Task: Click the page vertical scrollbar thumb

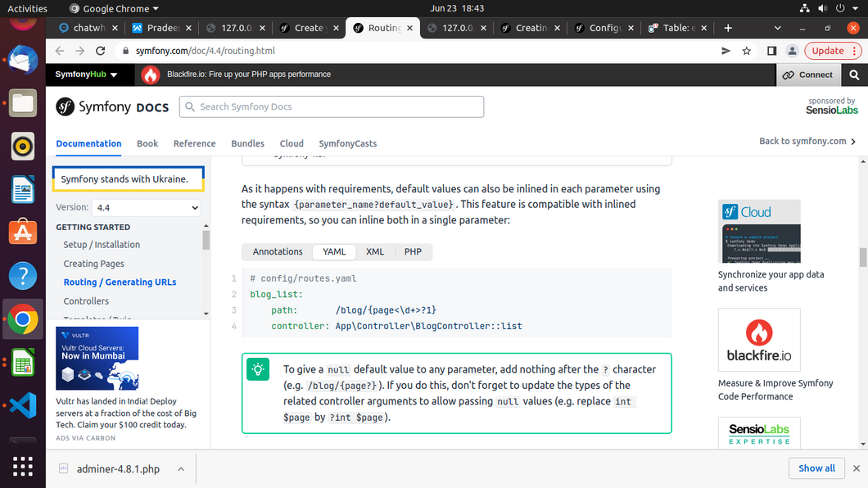Action: pos(863,257)
